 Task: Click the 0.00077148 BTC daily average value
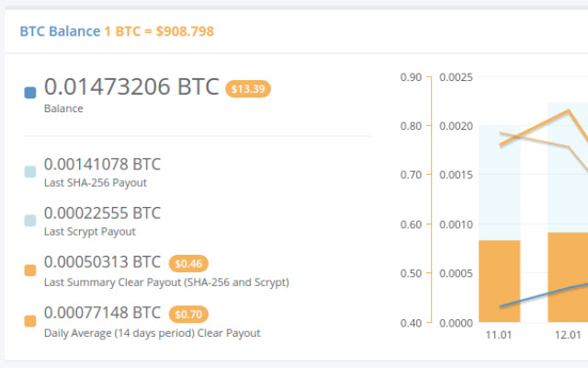tap(102, 313)
